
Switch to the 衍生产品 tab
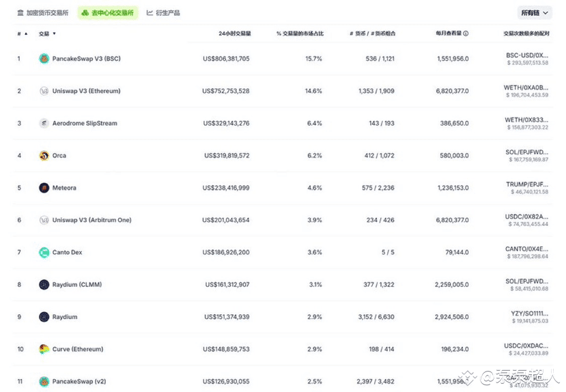click(164, 13)
